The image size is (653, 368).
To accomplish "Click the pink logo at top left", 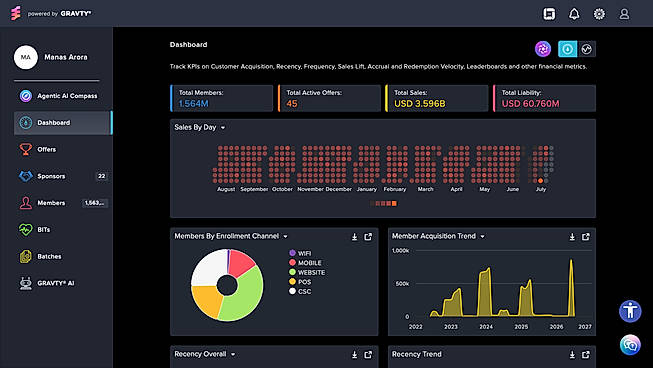I will click(x=15, y=13).
